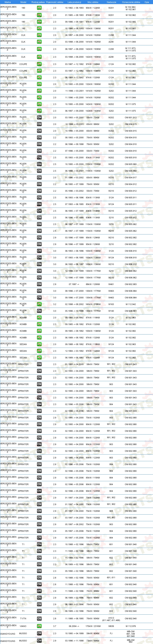Screen dimensions: 153x644
Task: Click petrol icon in COUPE row dated 06.1989
Action: click(39, 77)
